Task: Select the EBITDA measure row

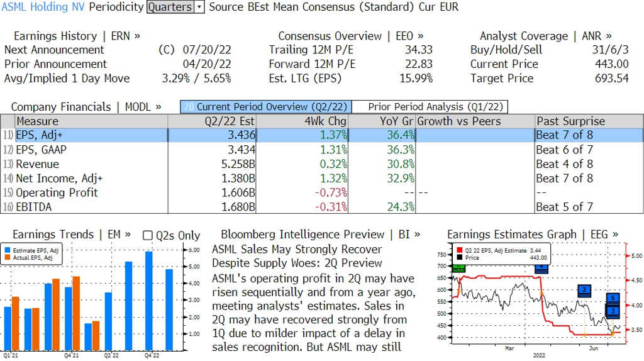Action: [x=322, y=206]
